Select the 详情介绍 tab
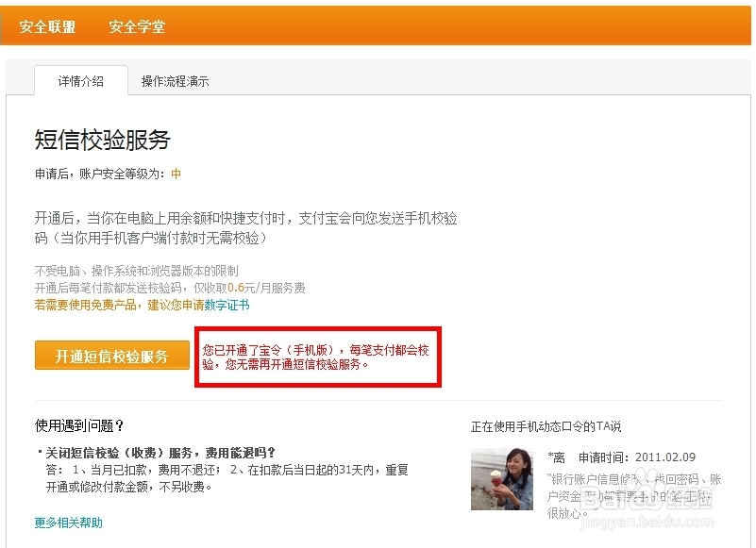The height and width of the screenshot is (548, 756). (81, 81)
